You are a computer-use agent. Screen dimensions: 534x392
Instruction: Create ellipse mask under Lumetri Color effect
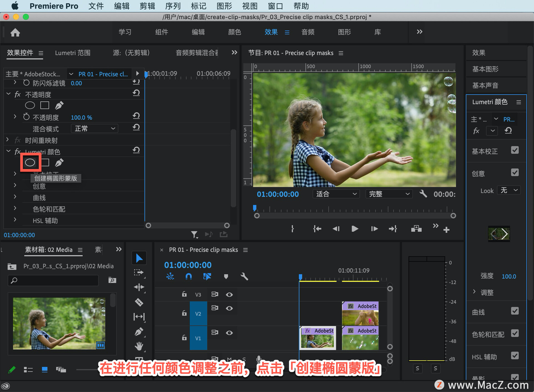pyautogui.click(x=30, y=163)
